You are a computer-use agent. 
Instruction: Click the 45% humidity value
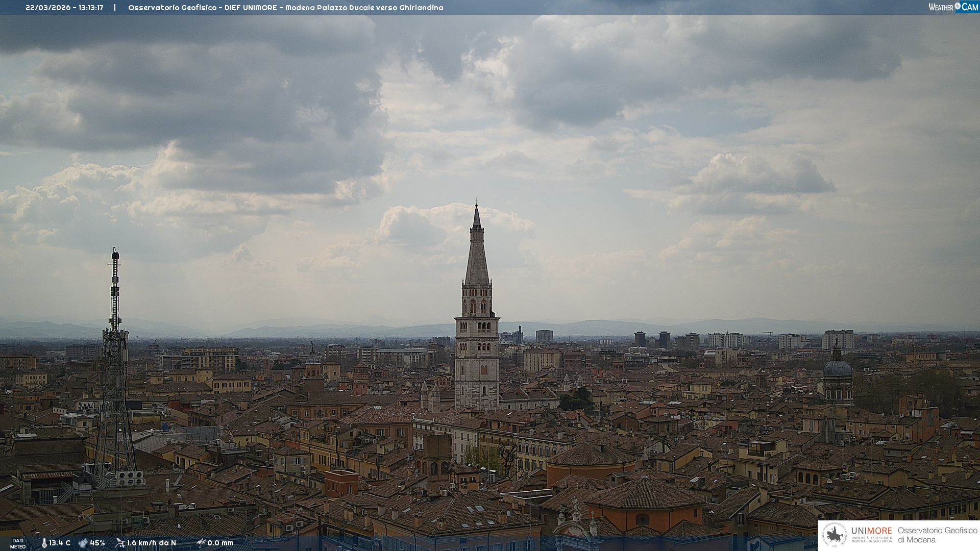click(x=97, y=543)
